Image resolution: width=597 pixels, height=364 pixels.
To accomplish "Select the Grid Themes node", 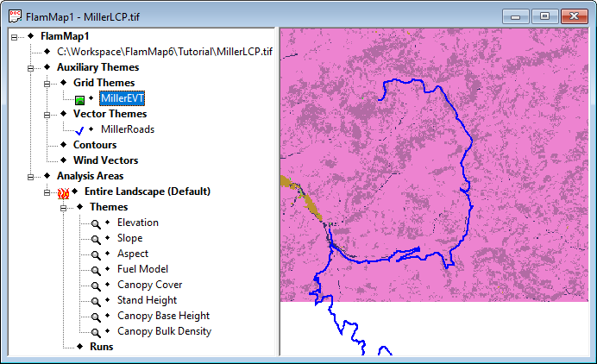I will (x=104, y=83).
